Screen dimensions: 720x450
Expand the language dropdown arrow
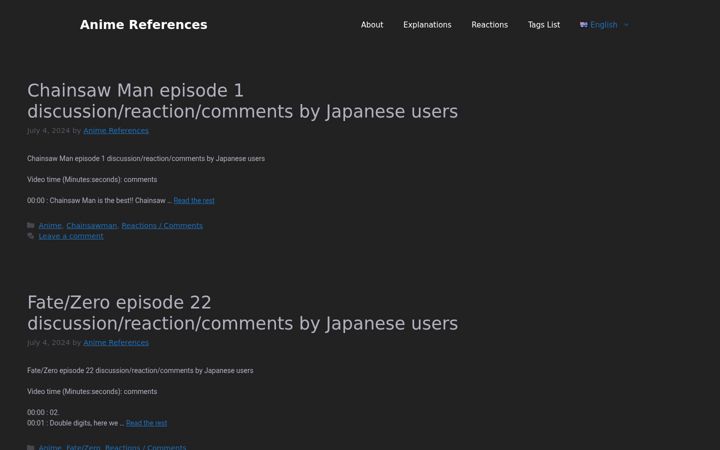pos(626,25)
